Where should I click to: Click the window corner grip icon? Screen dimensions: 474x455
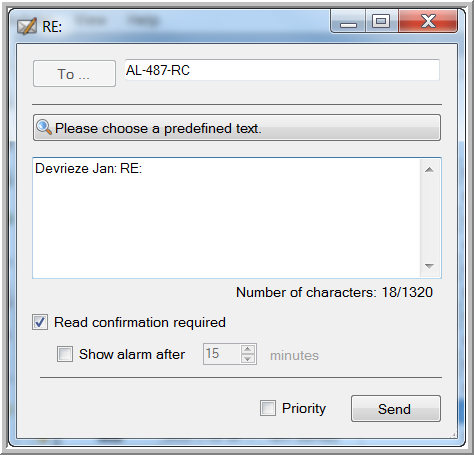(453, 435)
